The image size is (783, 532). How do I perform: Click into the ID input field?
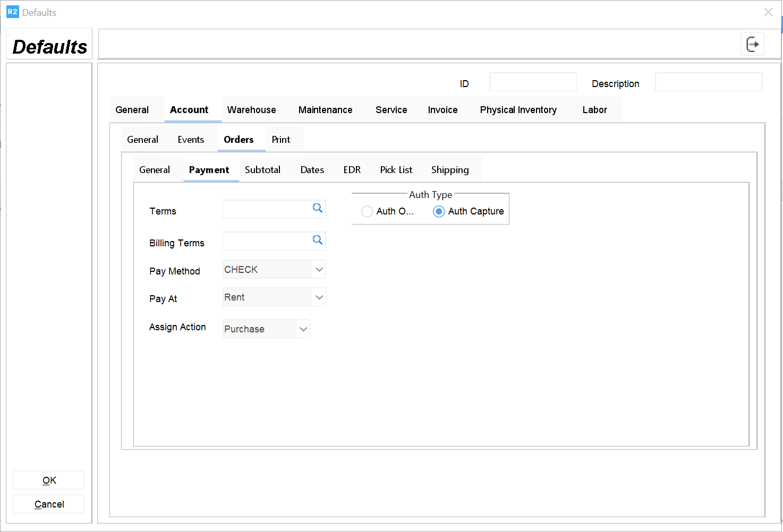tap(533, 82)
